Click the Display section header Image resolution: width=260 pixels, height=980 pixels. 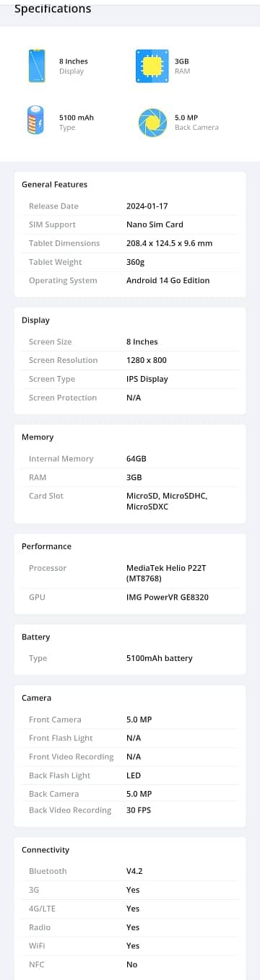tap(35, 320)
